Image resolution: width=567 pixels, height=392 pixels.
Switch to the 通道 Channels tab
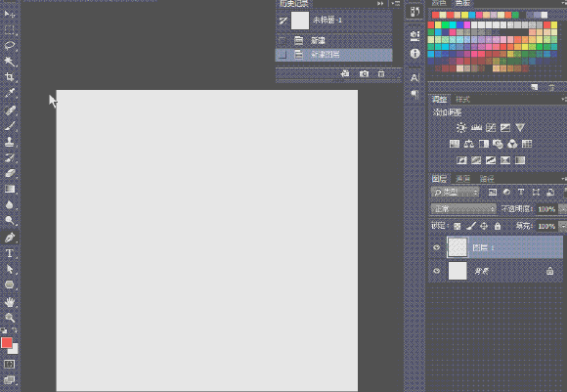tap(462, 179)
